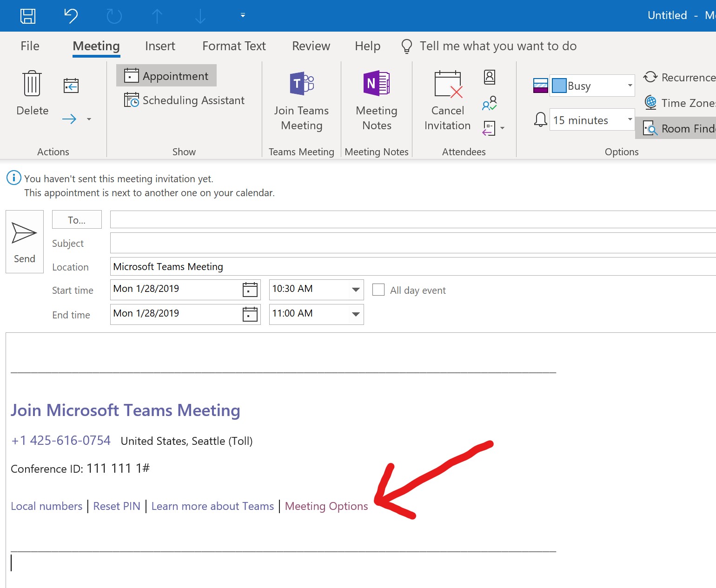Switch to the Insert tab

(x=160, y=46)
